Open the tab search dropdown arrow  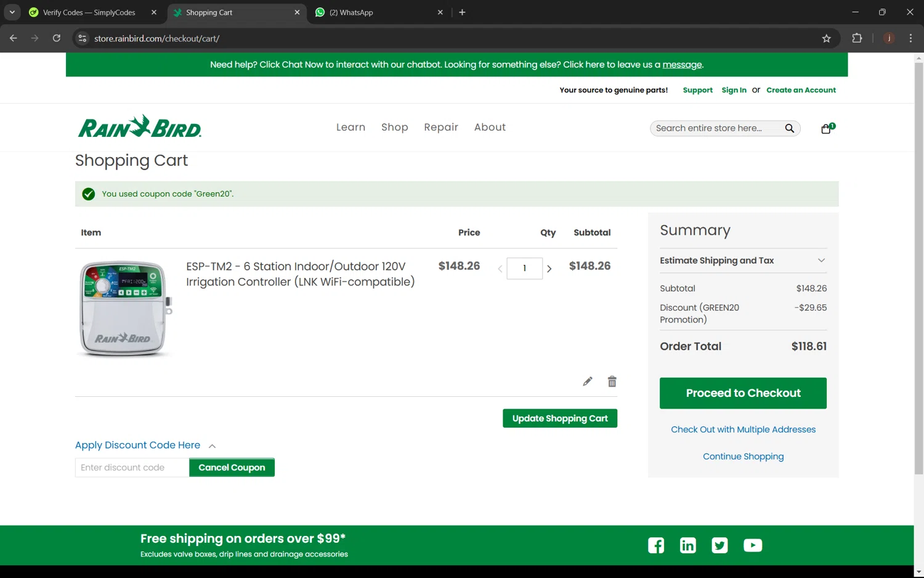pos(12,12)
